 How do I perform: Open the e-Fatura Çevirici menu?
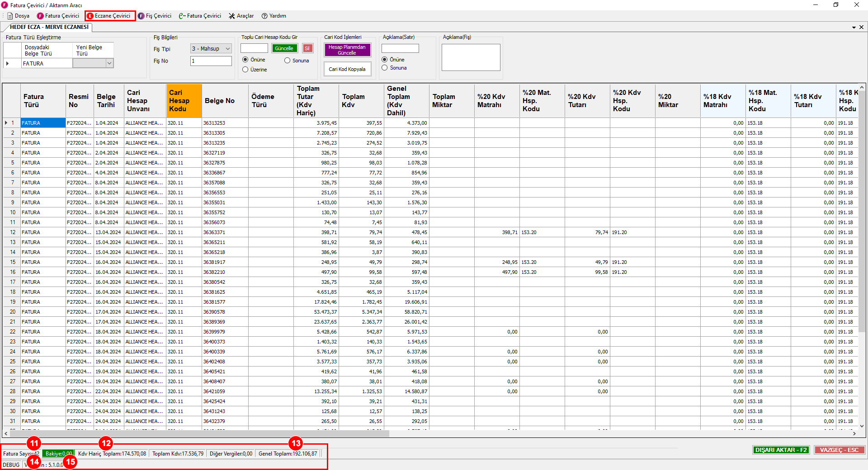(200, 16)
